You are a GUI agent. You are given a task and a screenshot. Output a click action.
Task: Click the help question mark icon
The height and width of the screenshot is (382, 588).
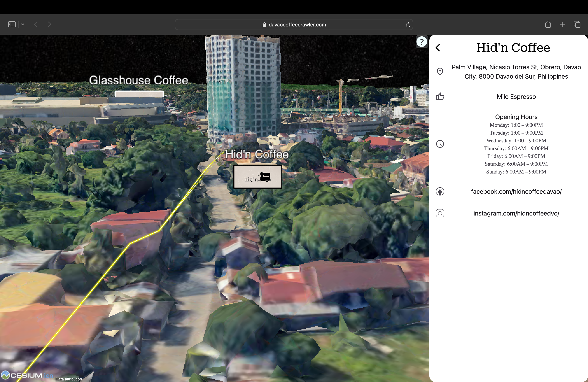click(x=422, y=42)
